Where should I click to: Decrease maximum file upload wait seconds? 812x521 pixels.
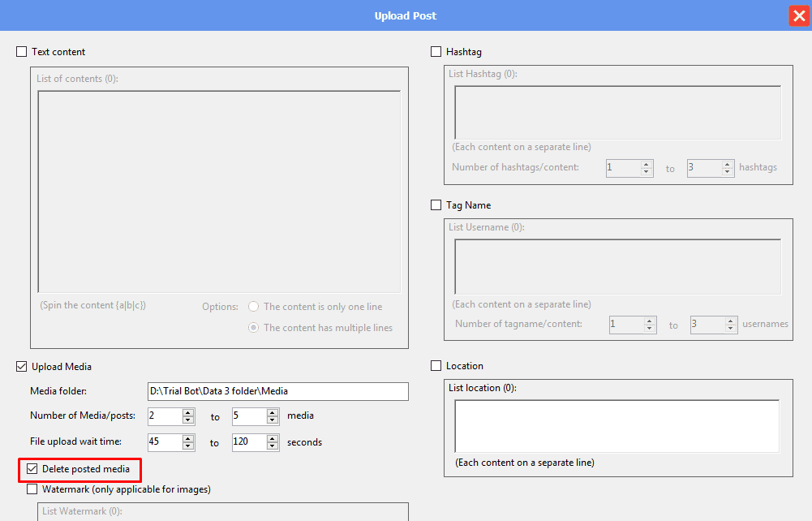point(273,446)
